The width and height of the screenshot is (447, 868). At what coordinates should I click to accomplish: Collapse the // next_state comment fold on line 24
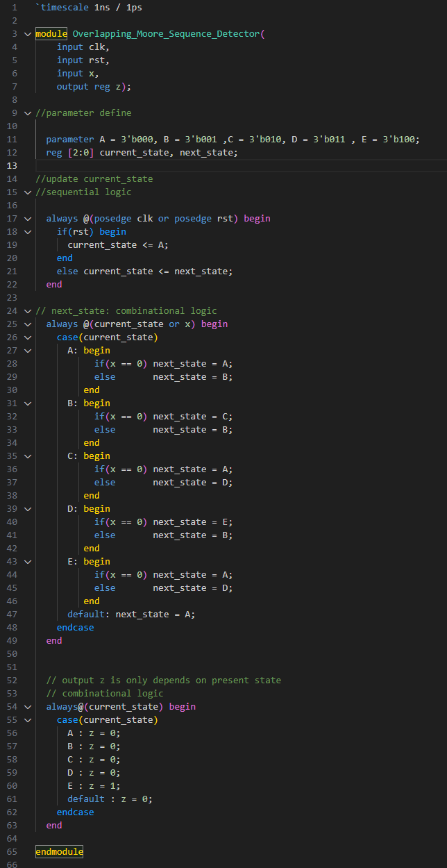click(x=28, y=311)
